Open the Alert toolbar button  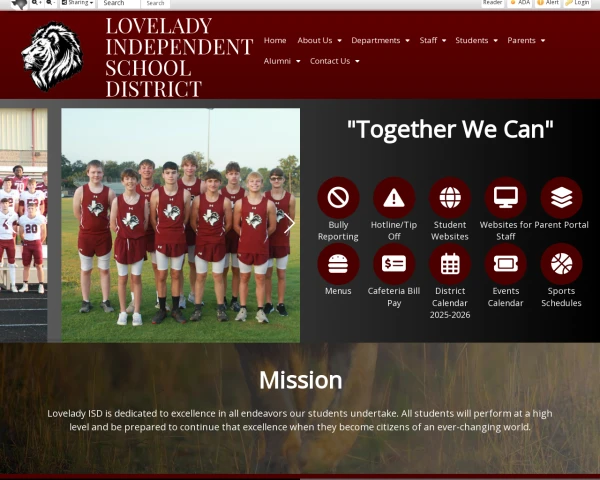pyautogui.click(x=548, y=3)
